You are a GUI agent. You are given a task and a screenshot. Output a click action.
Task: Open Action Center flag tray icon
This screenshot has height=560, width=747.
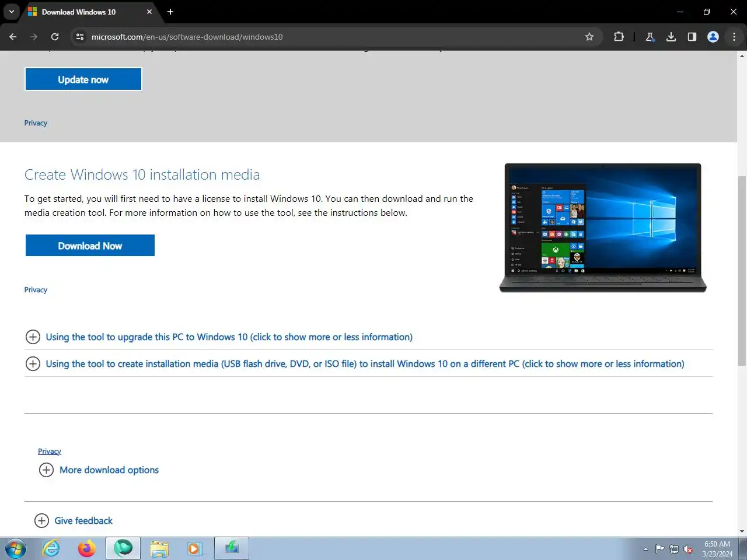click(660, 549)
